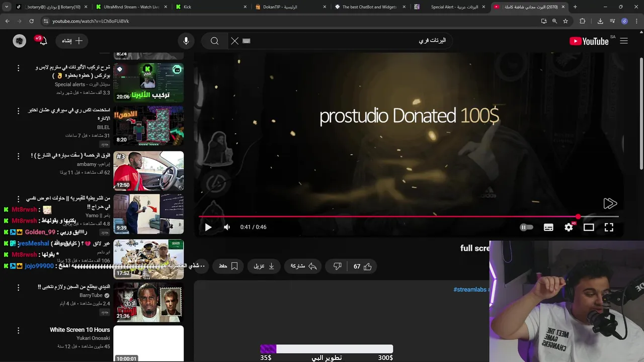This screenshot has height=362, width=644.
Task: Open the 8:20 Minecraft video thumbnail
Action: tap(148, 126)
